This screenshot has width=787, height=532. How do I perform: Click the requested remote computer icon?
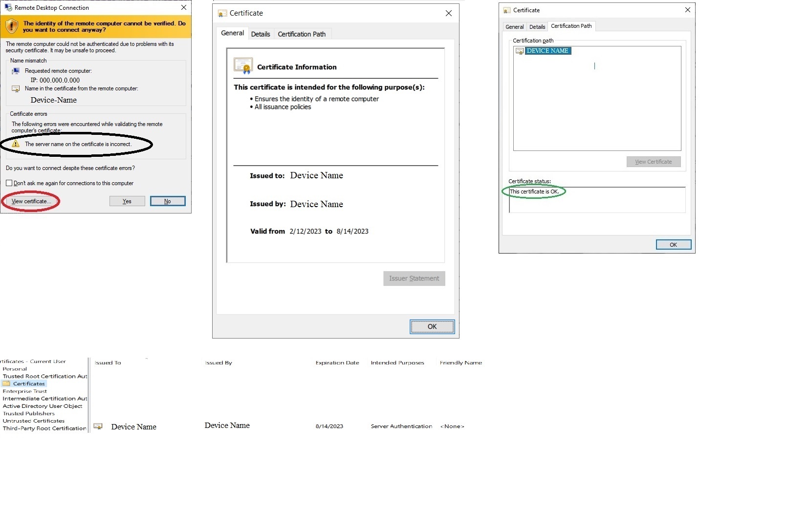coord(16,71)
